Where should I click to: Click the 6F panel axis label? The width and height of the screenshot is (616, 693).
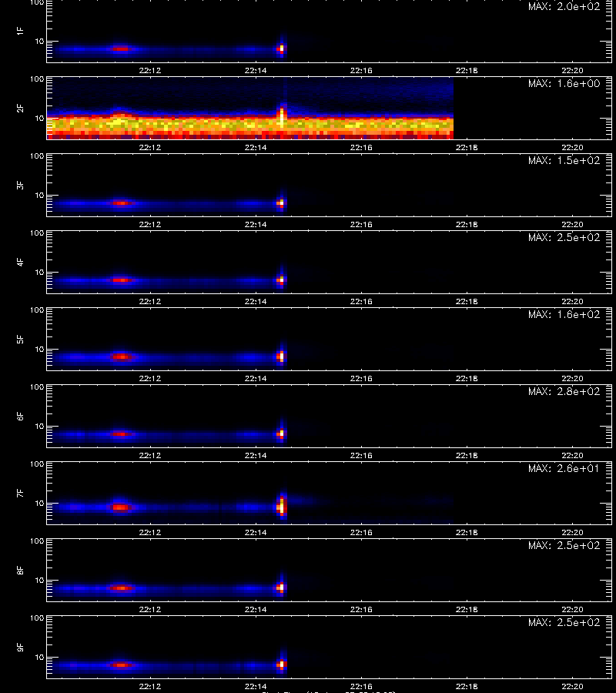tap(19, 416)
